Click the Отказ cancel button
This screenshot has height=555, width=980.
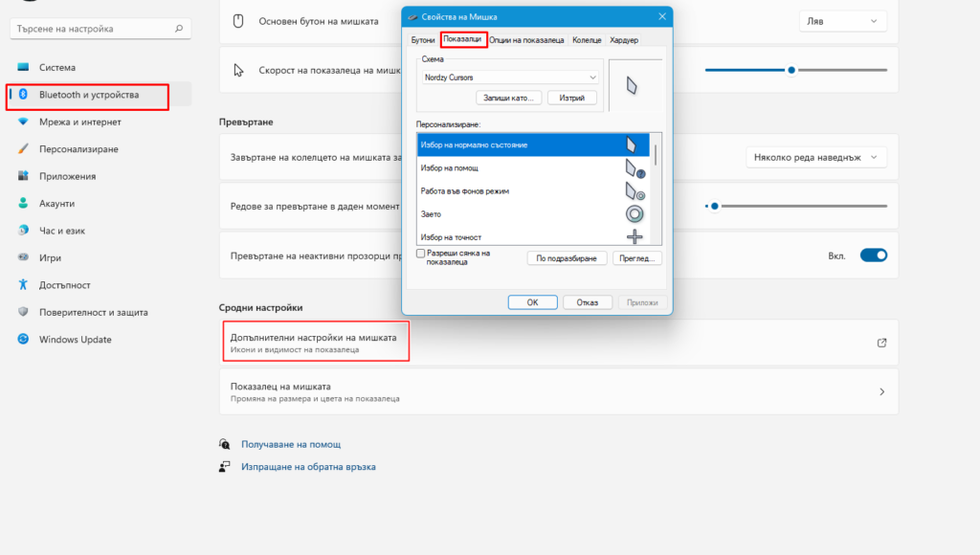[588, 302]
